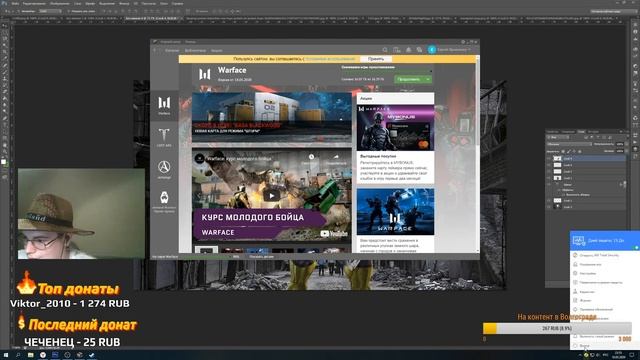Open the Layers panel fill field

(620, 151)
